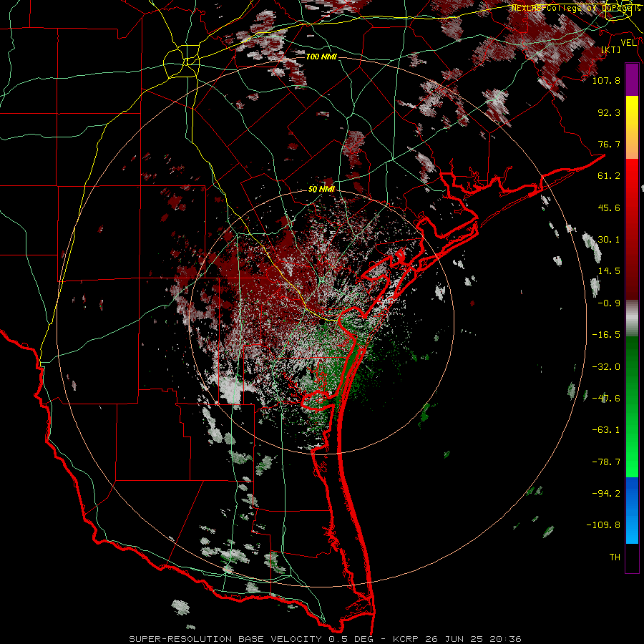Image resolution: width=644 pixels, height=644 pixels.
Task: Click the TH legend label
Action: coord(615,557)
